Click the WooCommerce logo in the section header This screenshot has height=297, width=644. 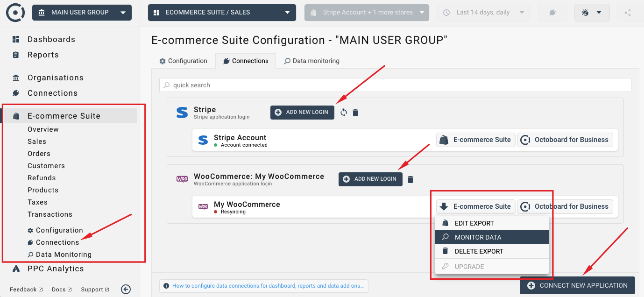click(x=182, y=179)
